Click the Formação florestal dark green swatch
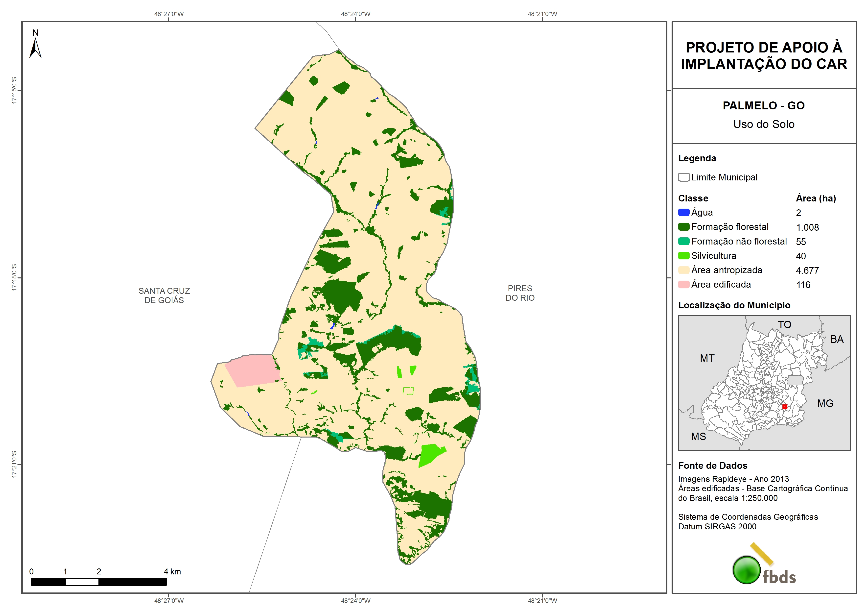The height and width of the screenshot is (614, 868). (683, 227)
